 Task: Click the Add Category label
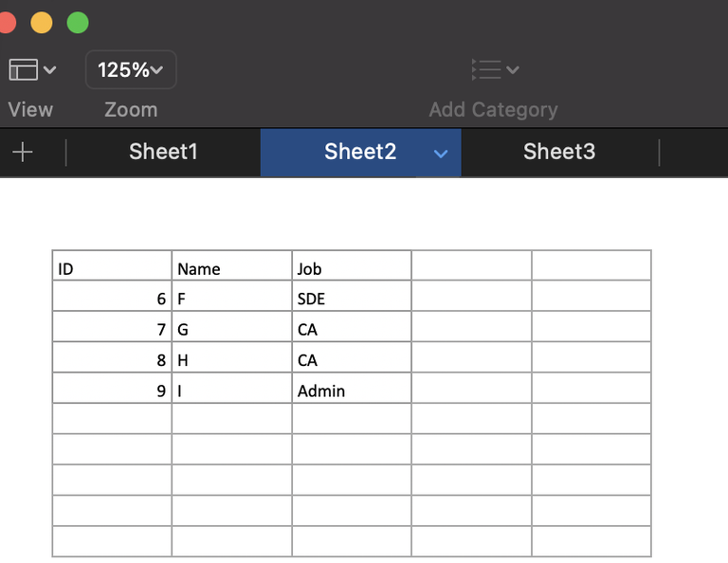click(x=493, y=110)
